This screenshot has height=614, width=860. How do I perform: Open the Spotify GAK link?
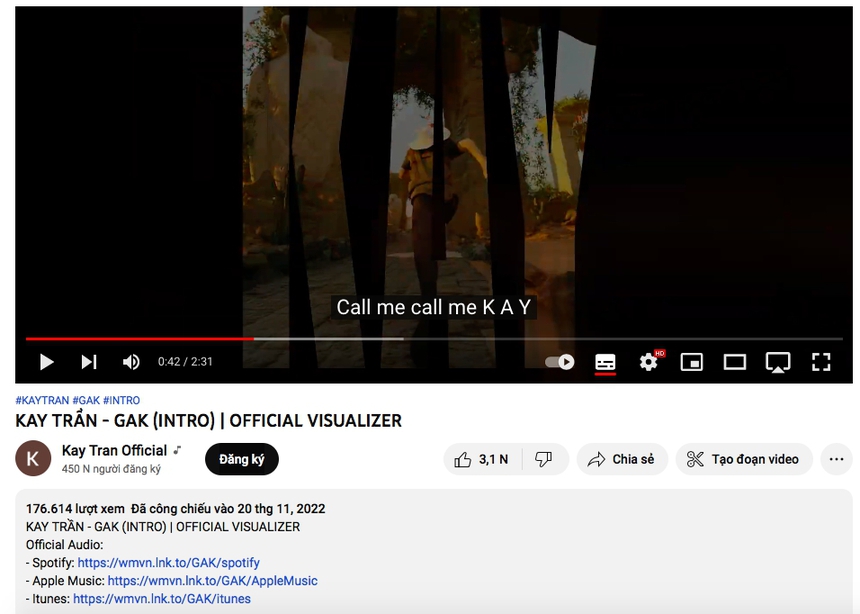click(x=168, y=563)
